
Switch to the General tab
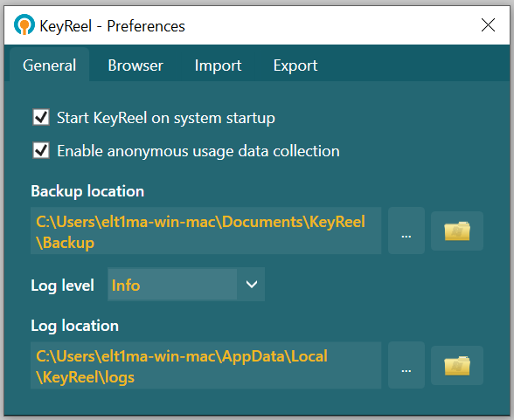50,65
